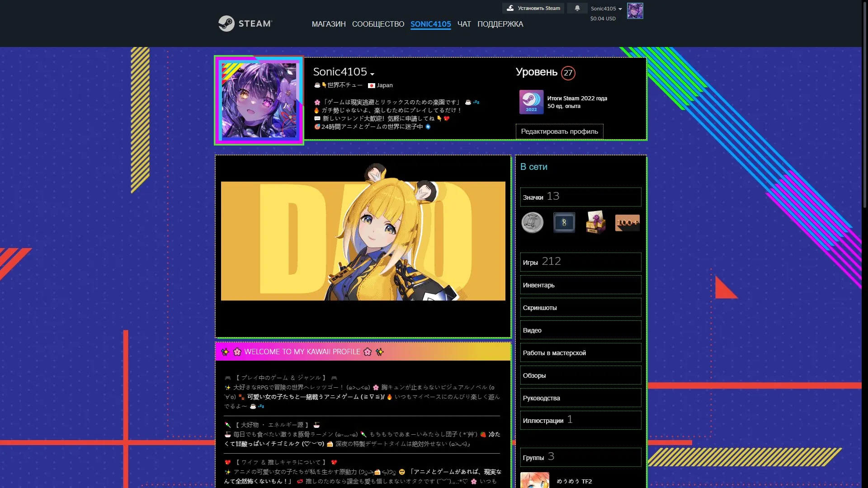Click the Редактировать профиль button
The height and width of the screenshot is (488, 868).
(x=560, y=131)
